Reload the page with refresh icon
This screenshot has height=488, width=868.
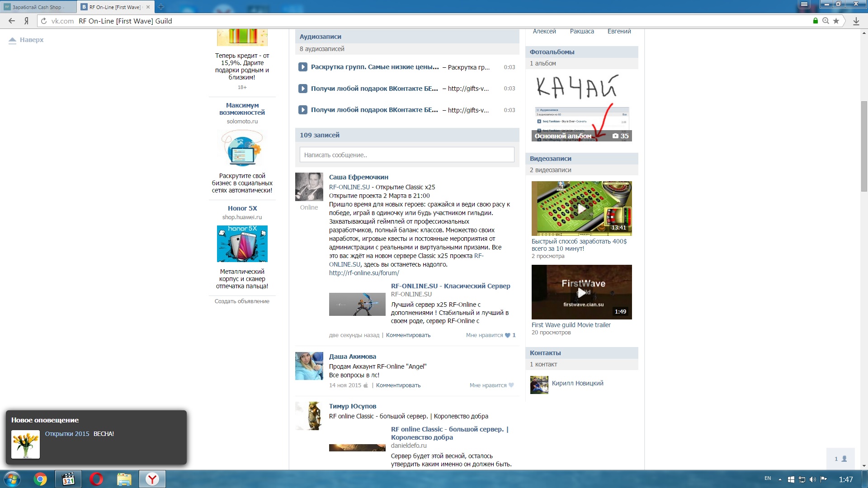44,21
